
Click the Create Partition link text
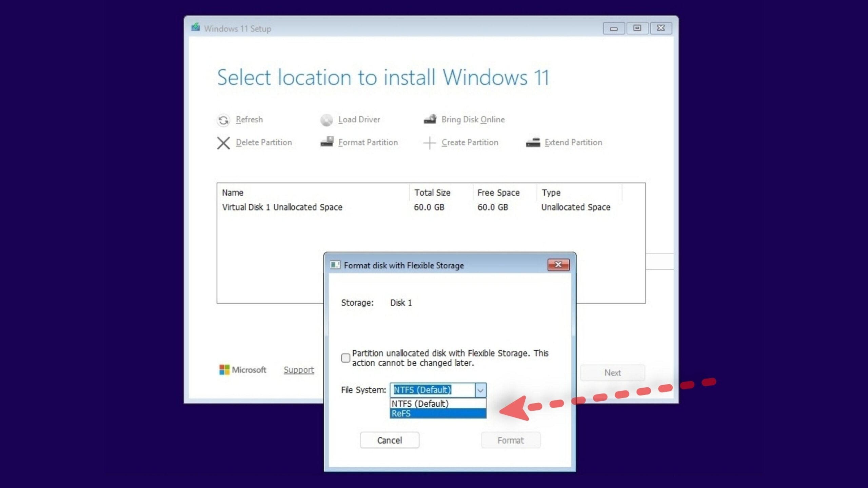pyautogui.click(x=470, y=142)
